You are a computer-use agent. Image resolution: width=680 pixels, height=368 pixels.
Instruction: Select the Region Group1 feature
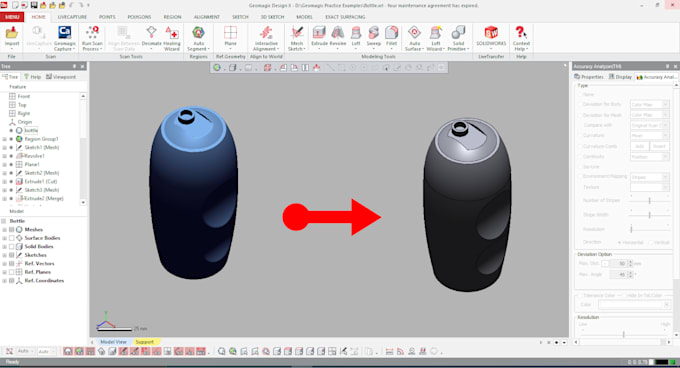coord(41,139)
